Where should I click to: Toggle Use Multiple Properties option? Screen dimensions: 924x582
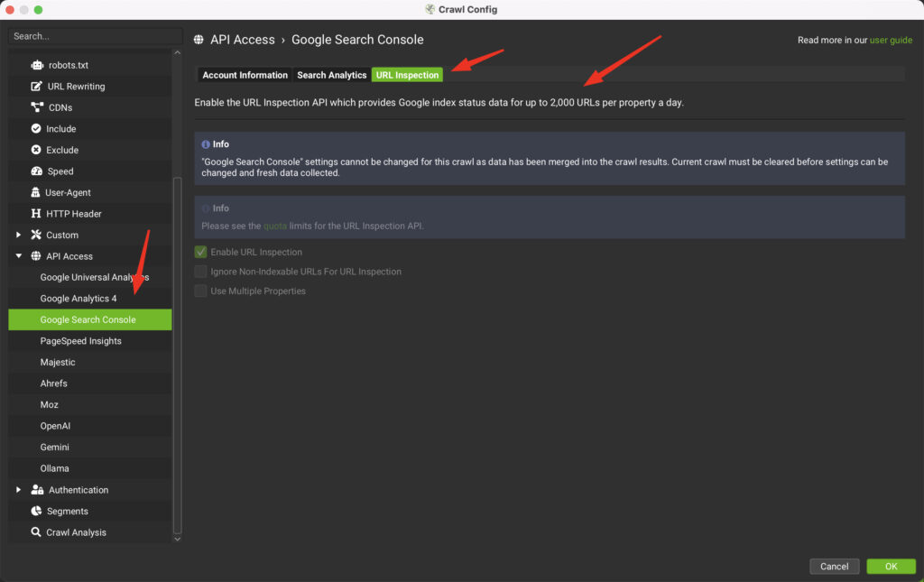(x=200, y=291)
